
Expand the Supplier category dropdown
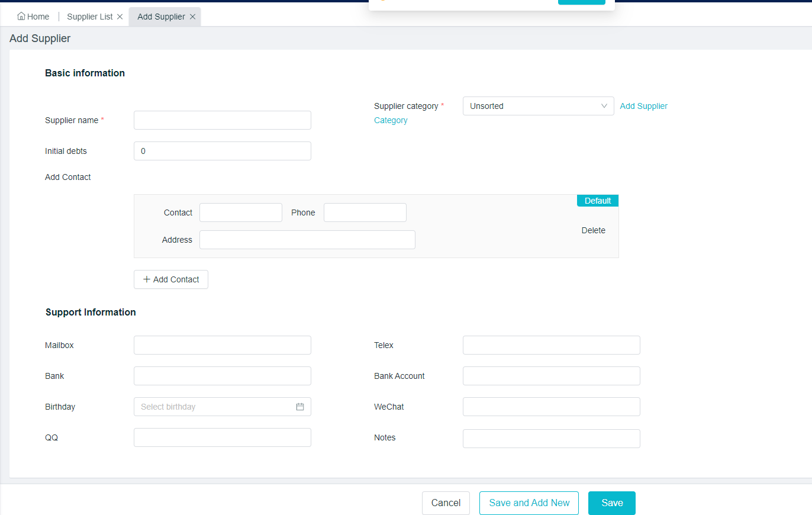click(538, 106)
